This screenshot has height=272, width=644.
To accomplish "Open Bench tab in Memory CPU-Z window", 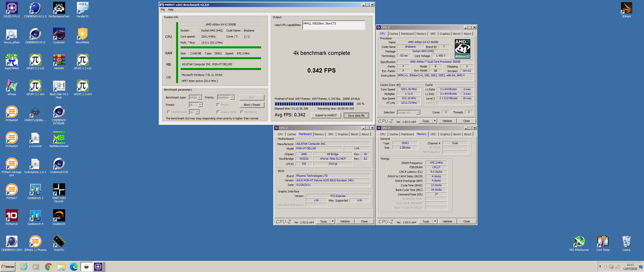I will (457, 134).
